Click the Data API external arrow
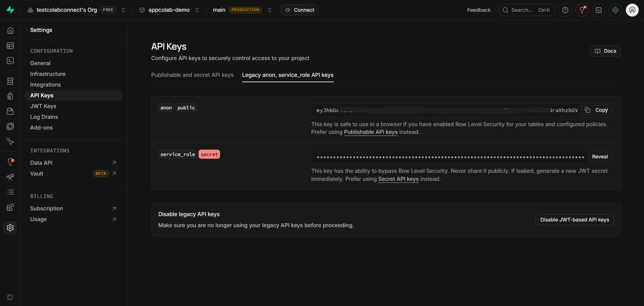Viewport: 644px width, 306px height. point(114,163)
